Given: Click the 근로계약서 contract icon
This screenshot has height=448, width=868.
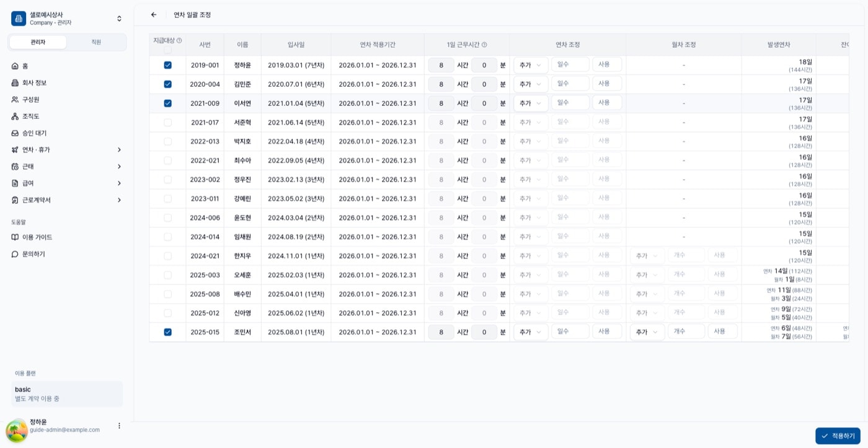Looking at the screenshot, I should click(15, 200).
